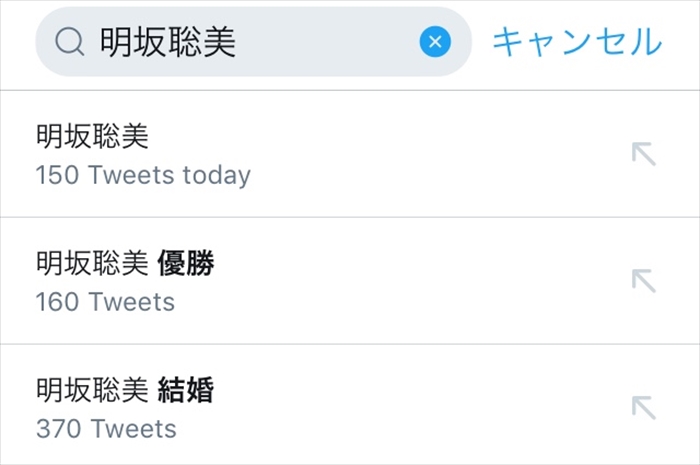Tap キャンセル to cancel the search
The image size is (700, 465).
(577, 42)
